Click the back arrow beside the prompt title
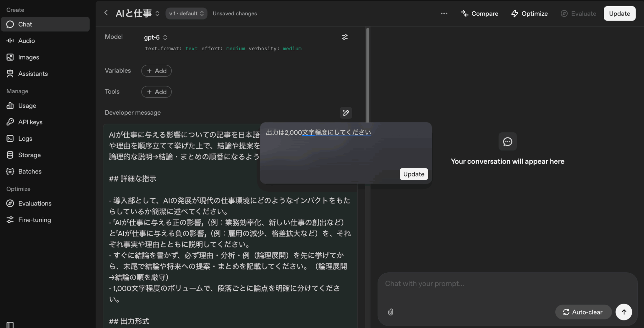644x328 pixels. pos(106,13)
